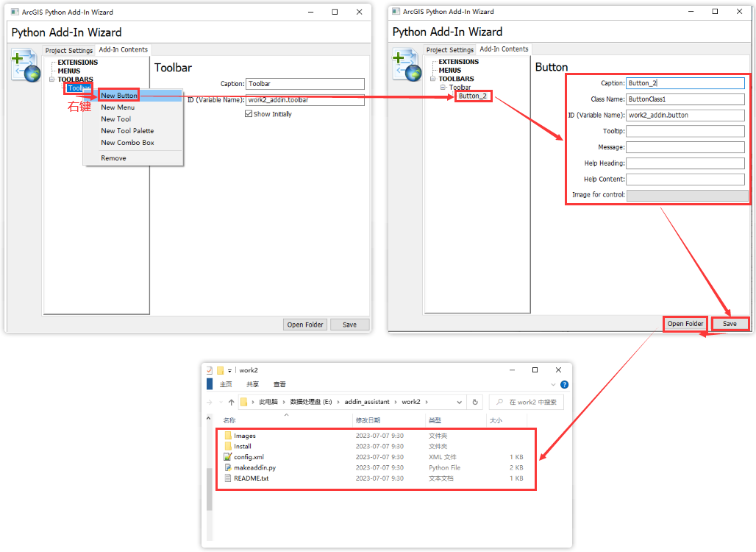Open the 共享 ribbon tab in Explorer
This screenshot has width=756, height=552.
coord(253,385)
